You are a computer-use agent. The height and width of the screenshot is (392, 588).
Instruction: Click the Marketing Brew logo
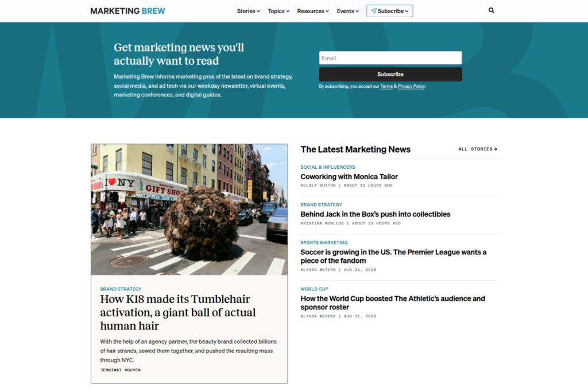127,11
